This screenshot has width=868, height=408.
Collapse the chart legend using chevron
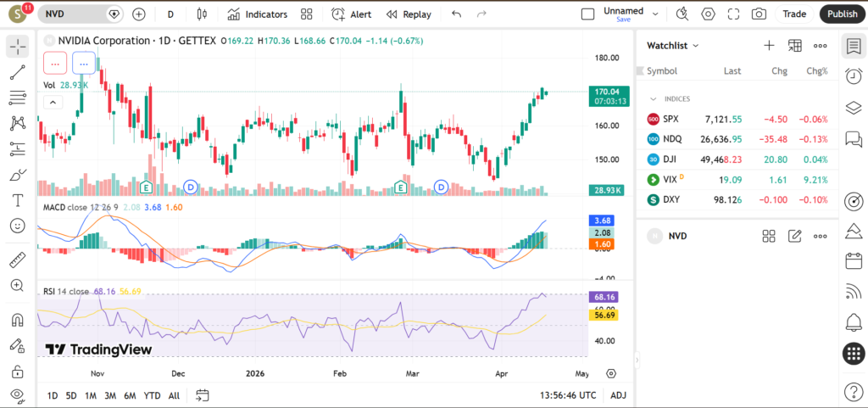(53, 102)
